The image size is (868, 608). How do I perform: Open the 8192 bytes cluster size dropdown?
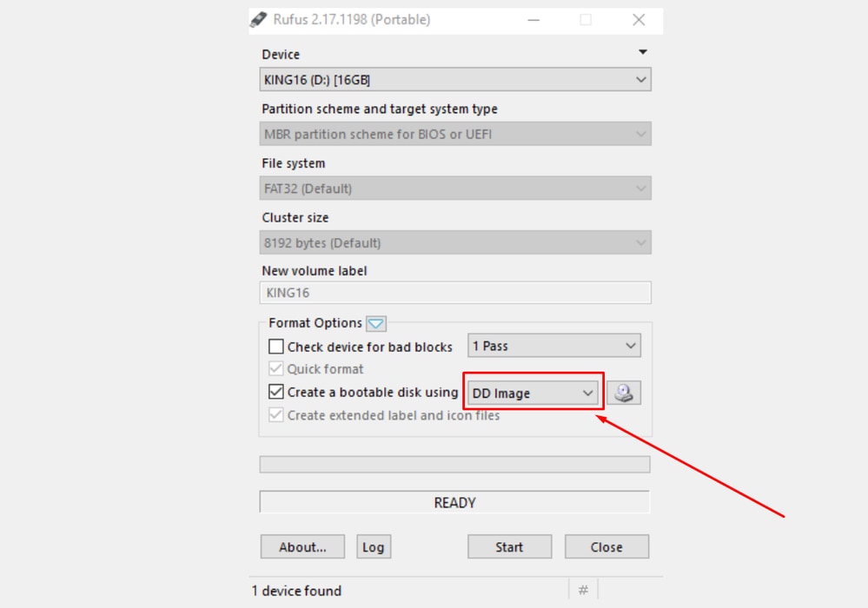(x=455, y=242)
